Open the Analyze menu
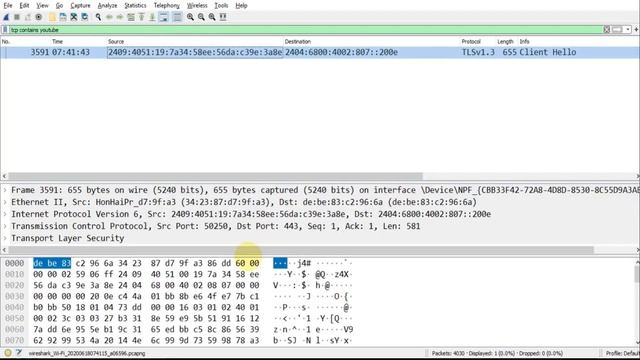The image size is (640, 360). [107, 5]
